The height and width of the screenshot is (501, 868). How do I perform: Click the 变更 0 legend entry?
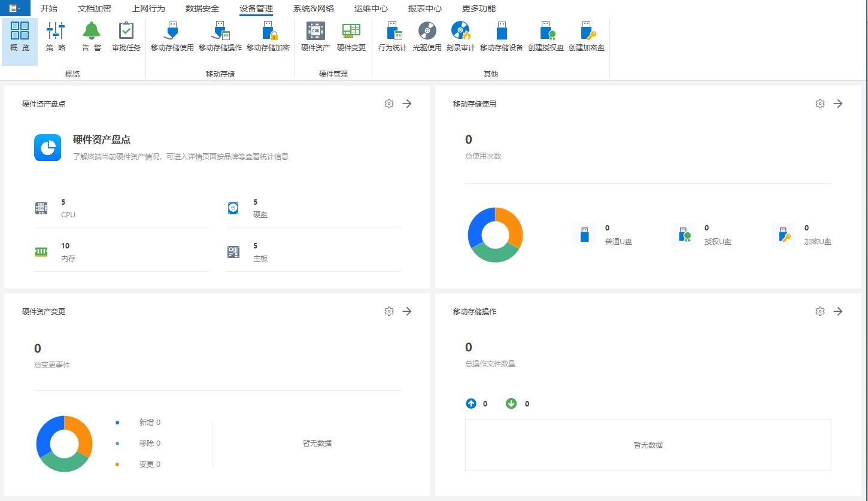(150, 464)
